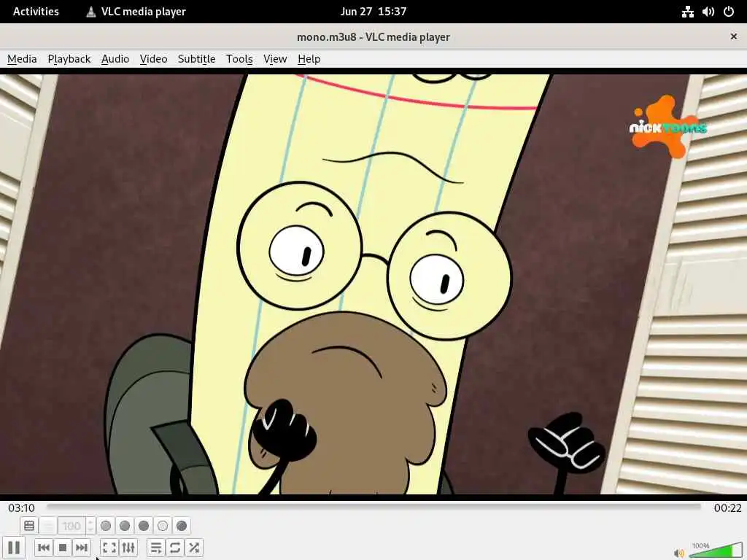Toggle the playlist view
This screenshot has height=560, width=747.
156,548
